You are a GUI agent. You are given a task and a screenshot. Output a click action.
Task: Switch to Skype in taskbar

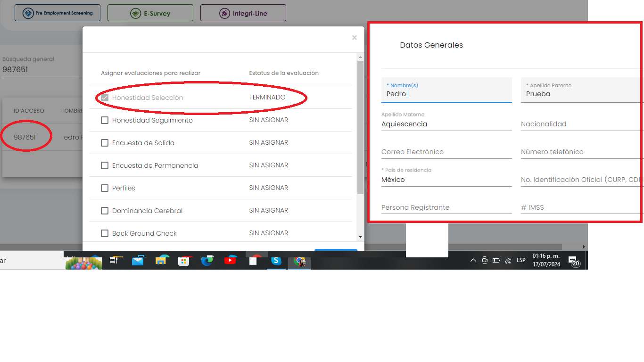[x=276, y=260]
